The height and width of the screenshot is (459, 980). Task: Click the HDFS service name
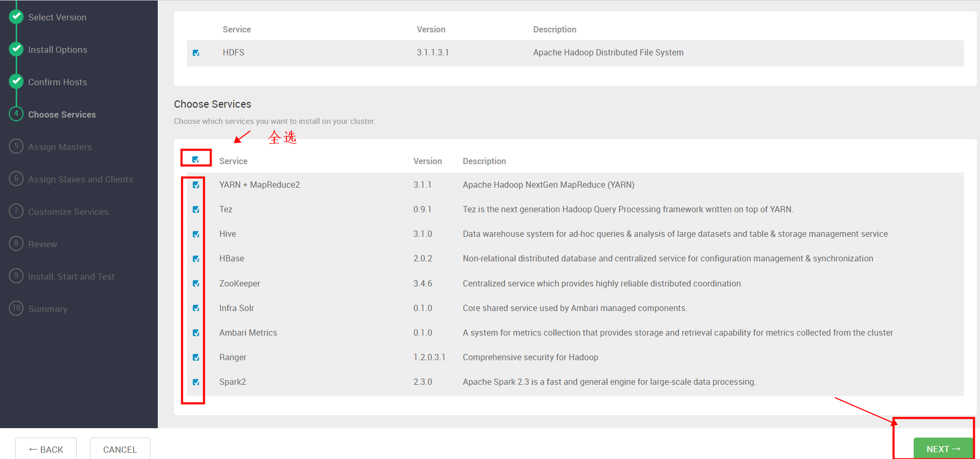pos(234,52)
